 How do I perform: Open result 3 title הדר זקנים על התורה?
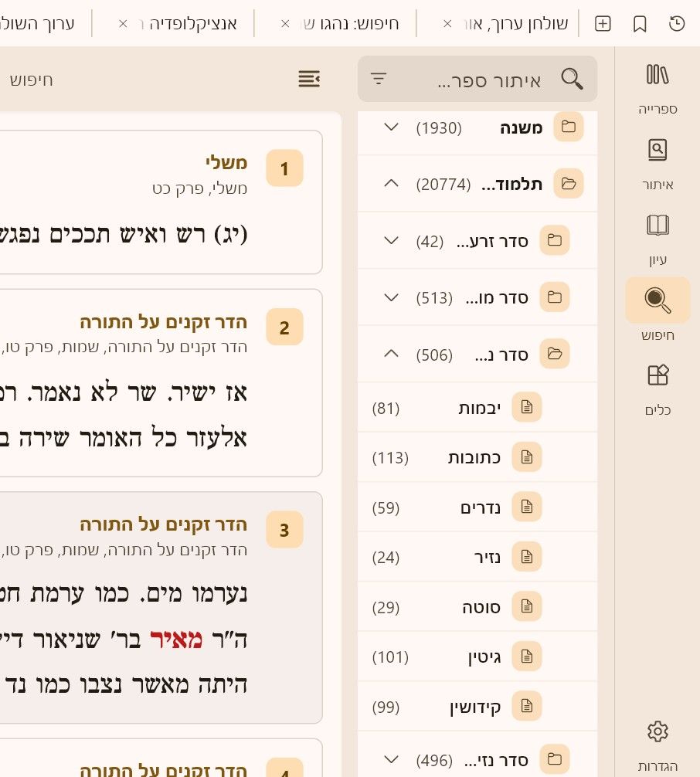(x=164, y=524)
